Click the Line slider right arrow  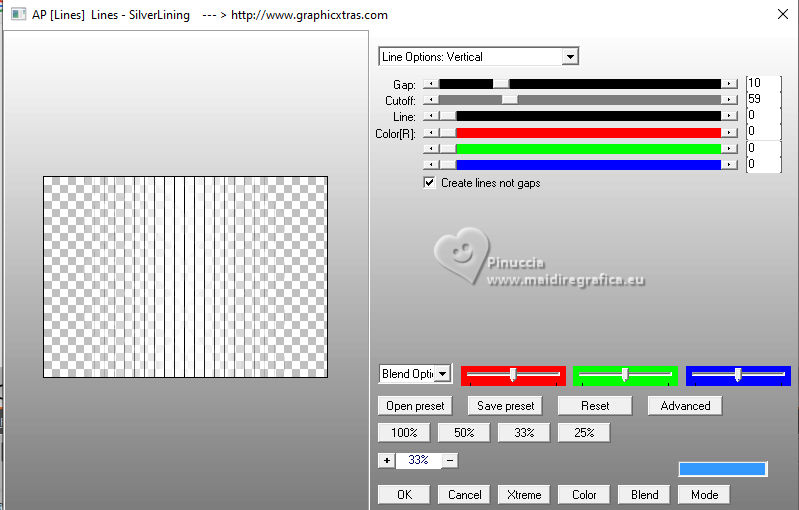coord(730,117)
